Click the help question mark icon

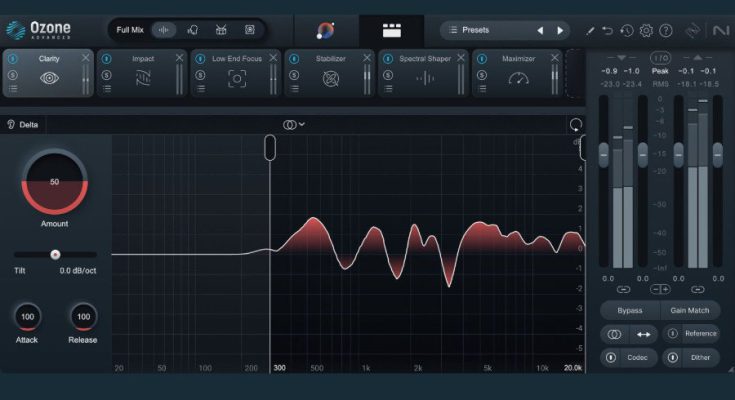[x=666, y=31]
